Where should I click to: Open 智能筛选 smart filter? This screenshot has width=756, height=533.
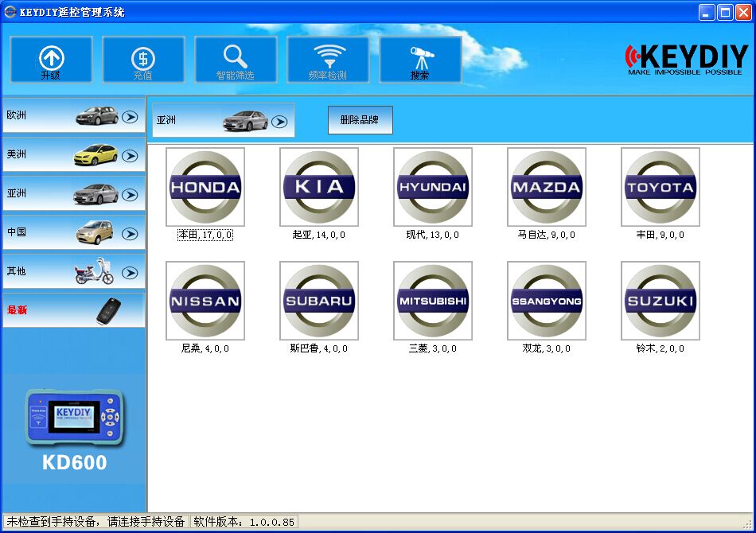(236, 60)
